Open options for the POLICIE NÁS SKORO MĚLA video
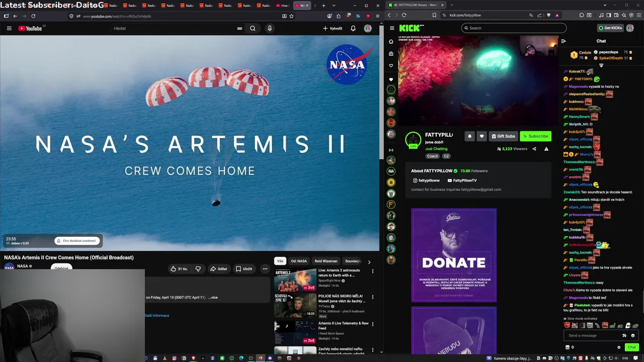The image size is (644, 362). click(x=372, y=298)
